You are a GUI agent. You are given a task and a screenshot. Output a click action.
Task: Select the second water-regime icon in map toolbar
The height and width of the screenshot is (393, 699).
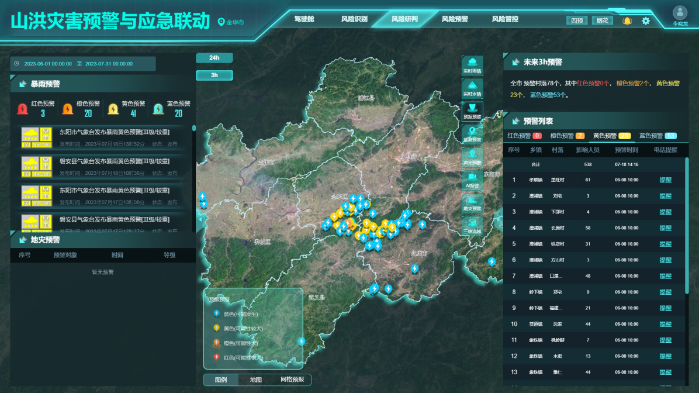(472, 88)
